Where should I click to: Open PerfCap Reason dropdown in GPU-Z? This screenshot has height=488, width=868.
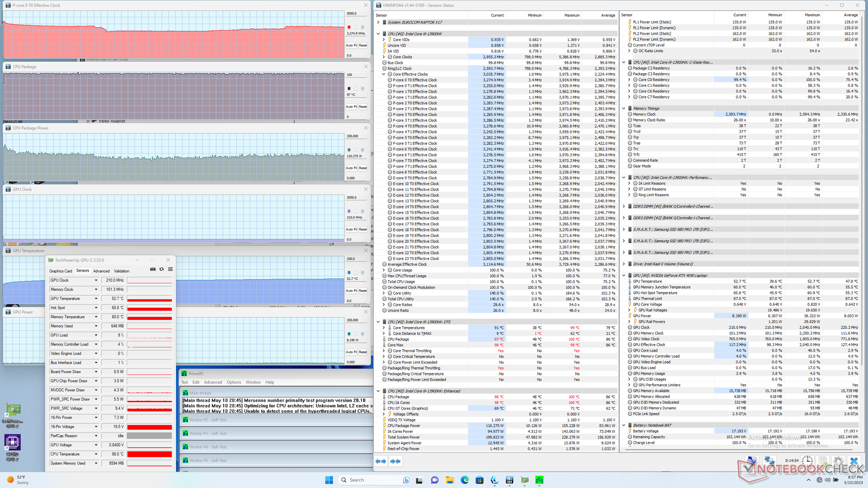coord(96,436)
